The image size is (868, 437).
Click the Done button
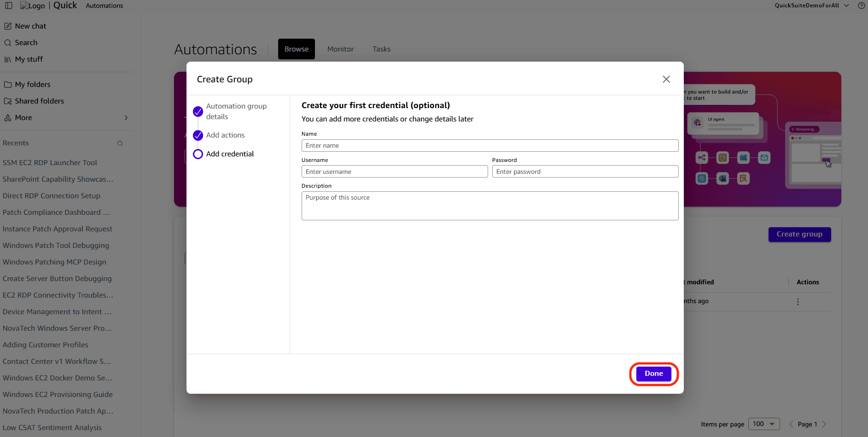tap(654, 374)
